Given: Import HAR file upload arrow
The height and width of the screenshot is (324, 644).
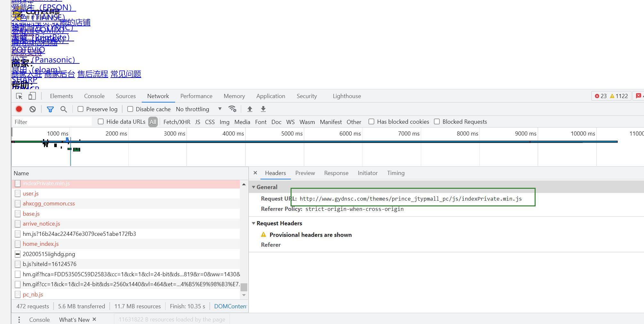Looking at the screenshot, I should 250,109.
